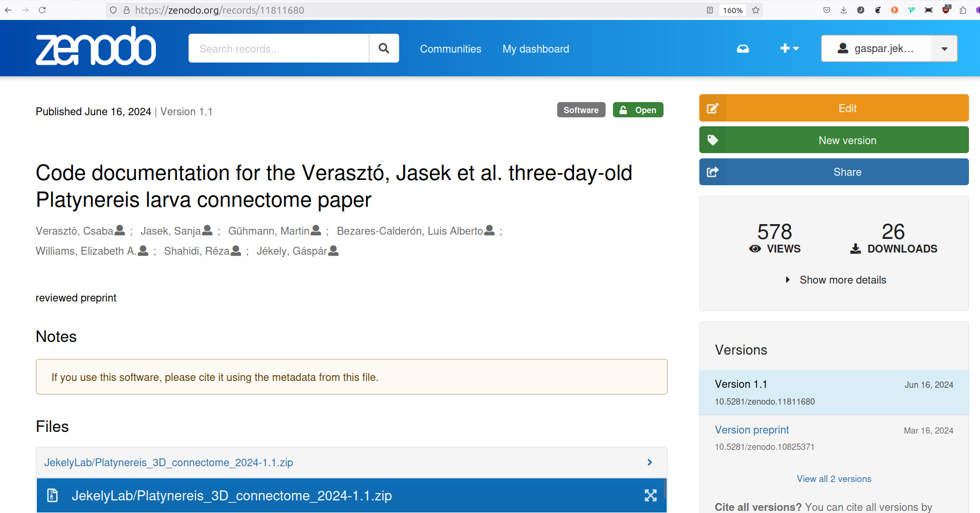Viewport: 980px width, 513px height.
Task: Go to Communities
Action: point(450,49)
